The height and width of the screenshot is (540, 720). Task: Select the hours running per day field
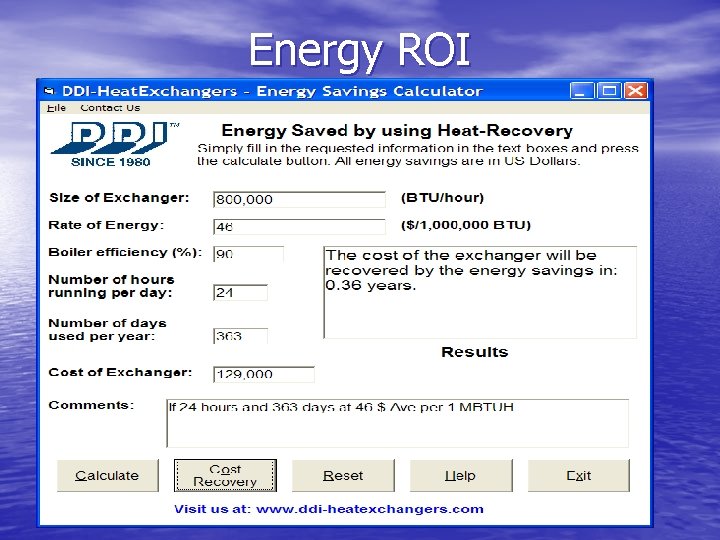click(x=240, y=292)
